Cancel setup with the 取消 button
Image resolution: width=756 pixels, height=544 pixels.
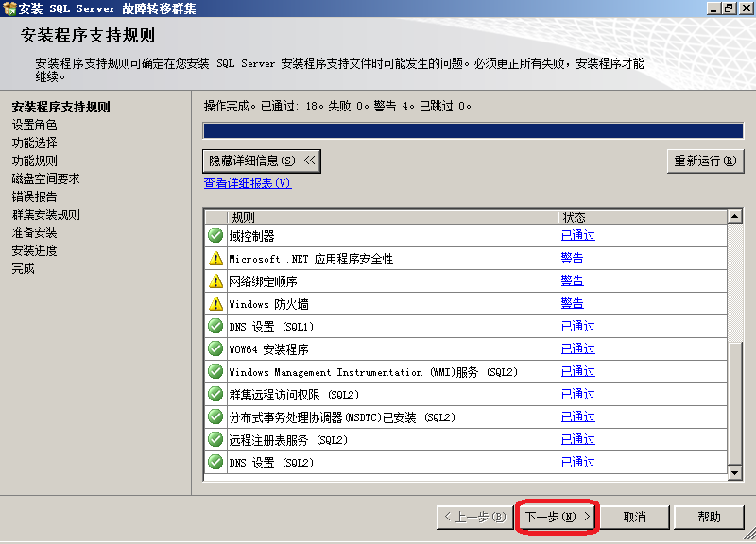634,517
